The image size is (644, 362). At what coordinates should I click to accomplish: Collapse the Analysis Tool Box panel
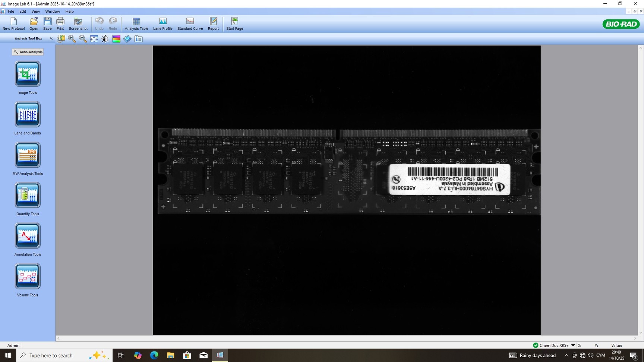click(51, 38)
